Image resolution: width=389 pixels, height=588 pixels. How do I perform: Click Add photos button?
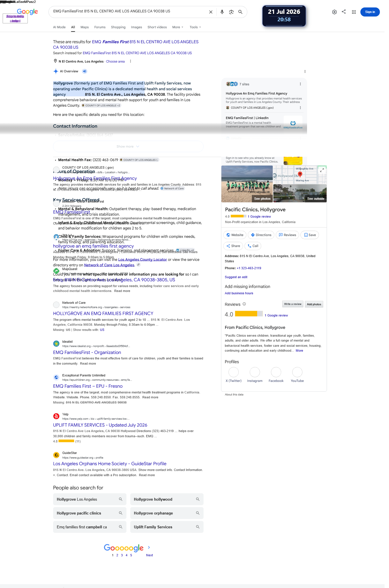pyautogui.click(x=314, y=304)
